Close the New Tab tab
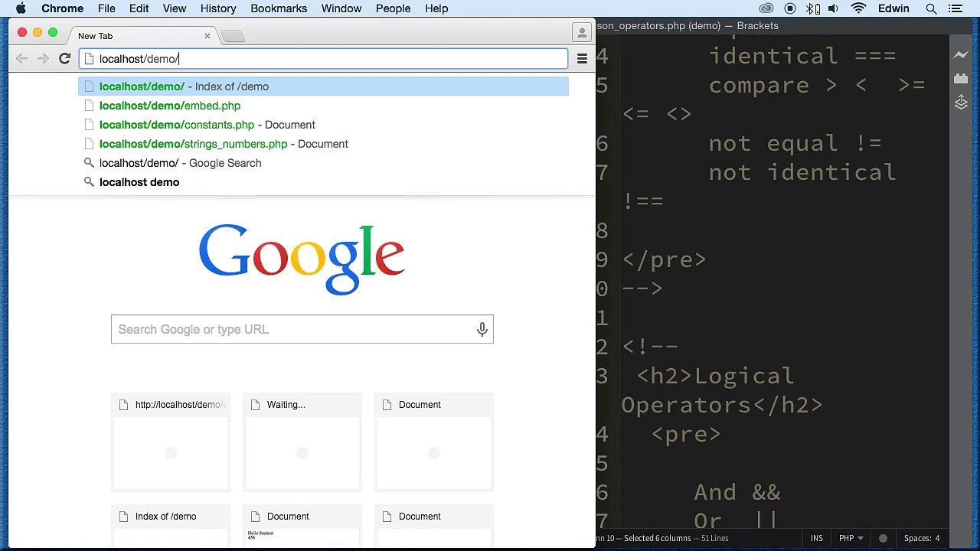 point(207,36)
